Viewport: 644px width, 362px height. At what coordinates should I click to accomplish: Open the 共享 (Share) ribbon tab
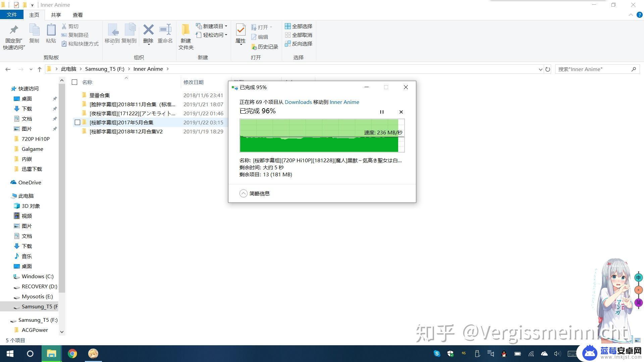click(56, 15)
